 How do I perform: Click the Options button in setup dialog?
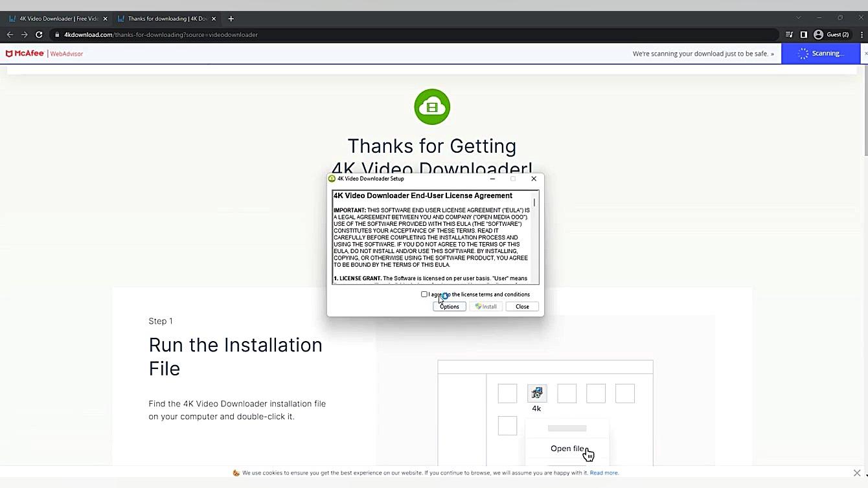450,307
